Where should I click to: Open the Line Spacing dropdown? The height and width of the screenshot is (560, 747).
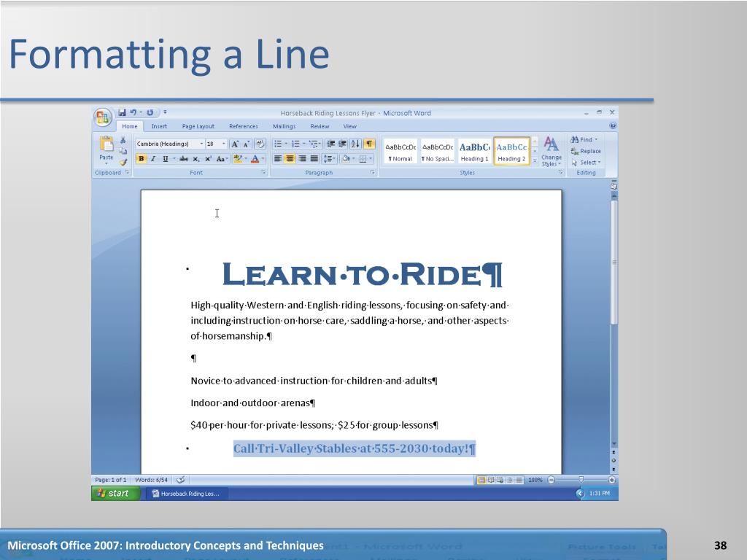[329, 158]
